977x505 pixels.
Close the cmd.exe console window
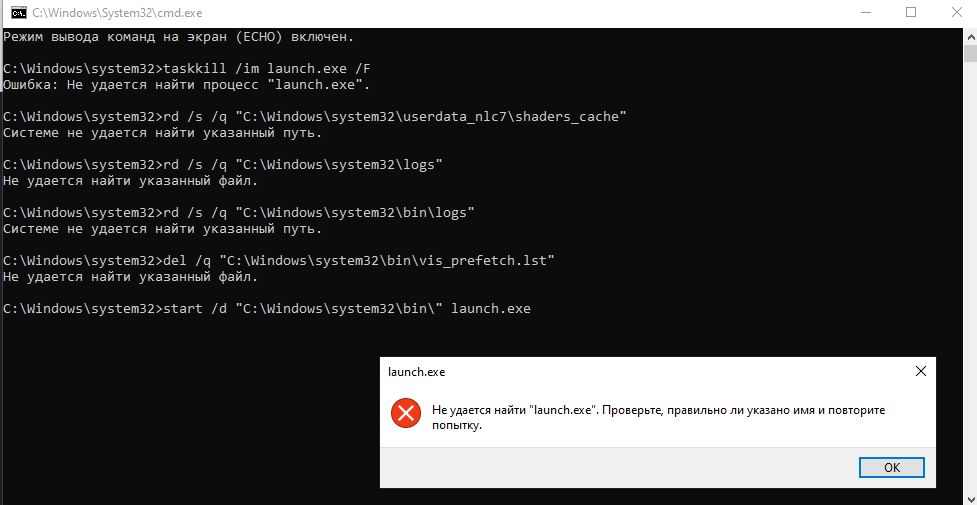[956, 12]
